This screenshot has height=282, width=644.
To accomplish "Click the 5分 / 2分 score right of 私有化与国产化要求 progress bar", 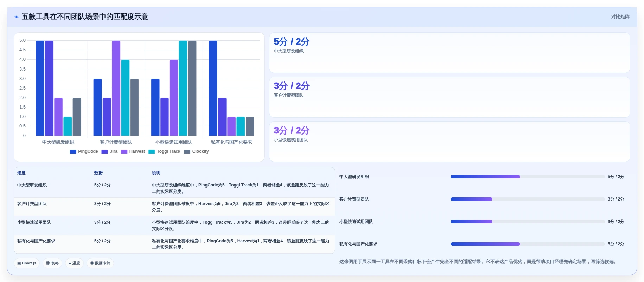I will click(x=616, y=244).
